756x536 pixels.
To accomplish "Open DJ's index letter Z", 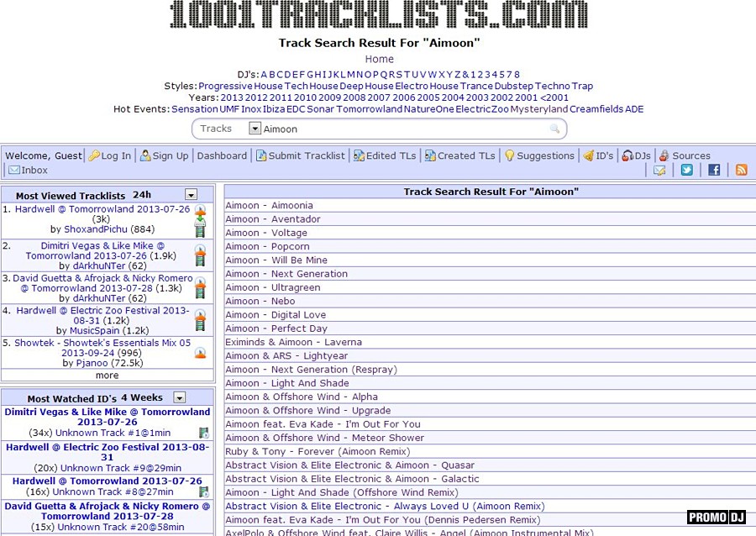I will tap(458, 74).
